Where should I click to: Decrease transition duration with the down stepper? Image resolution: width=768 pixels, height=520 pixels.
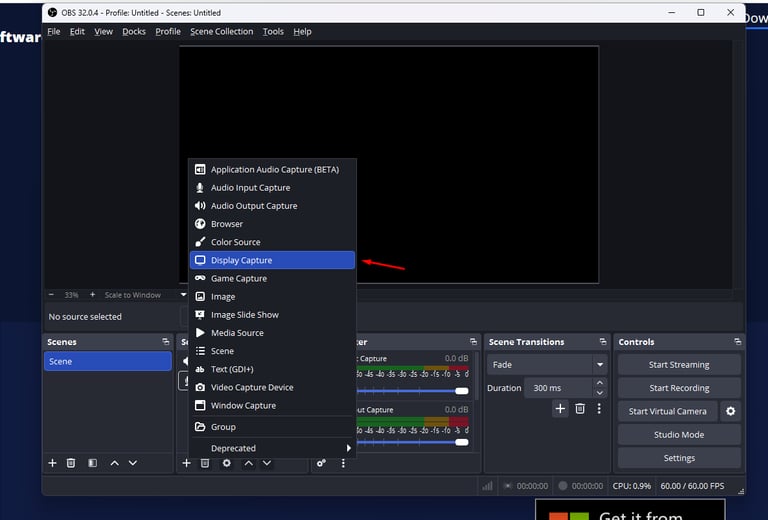pyautogui.click(x=600, y=393)
